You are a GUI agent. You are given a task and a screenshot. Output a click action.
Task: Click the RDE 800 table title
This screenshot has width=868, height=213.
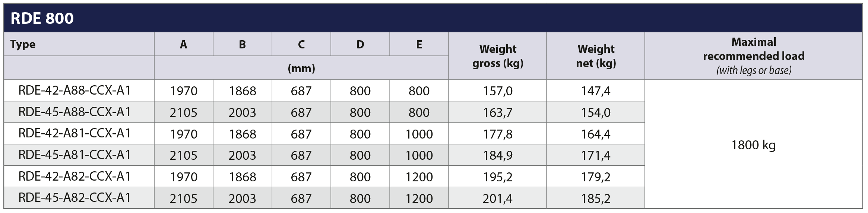click(x=42, y=18)
